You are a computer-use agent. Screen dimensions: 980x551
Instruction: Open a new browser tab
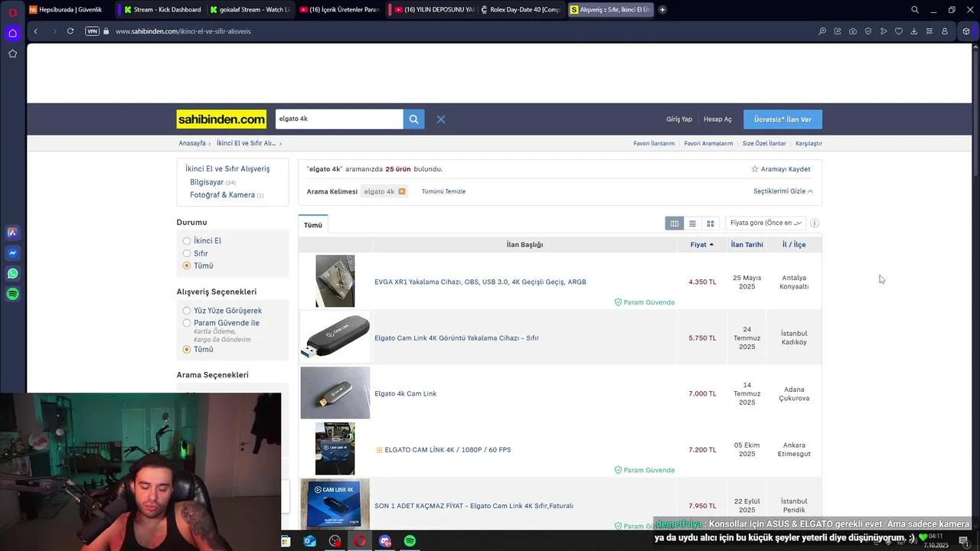[662, 10]
